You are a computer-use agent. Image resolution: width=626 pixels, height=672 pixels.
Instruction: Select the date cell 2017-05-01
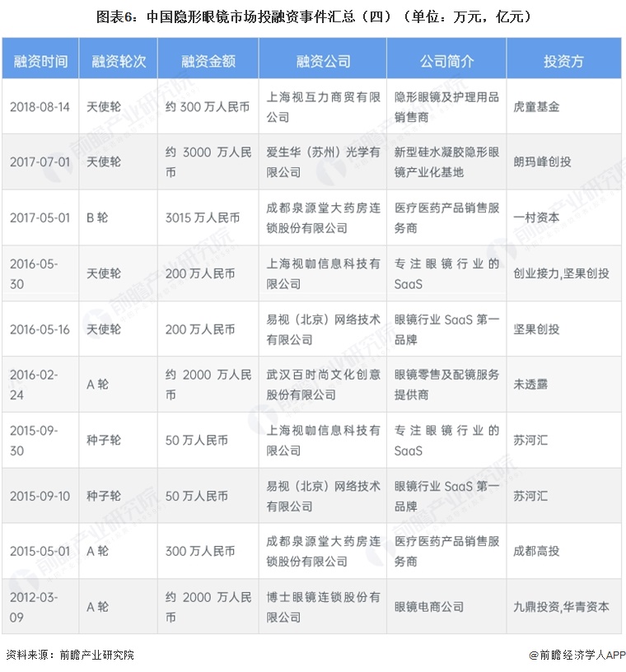pyautogui.click(x=40, y=217)
